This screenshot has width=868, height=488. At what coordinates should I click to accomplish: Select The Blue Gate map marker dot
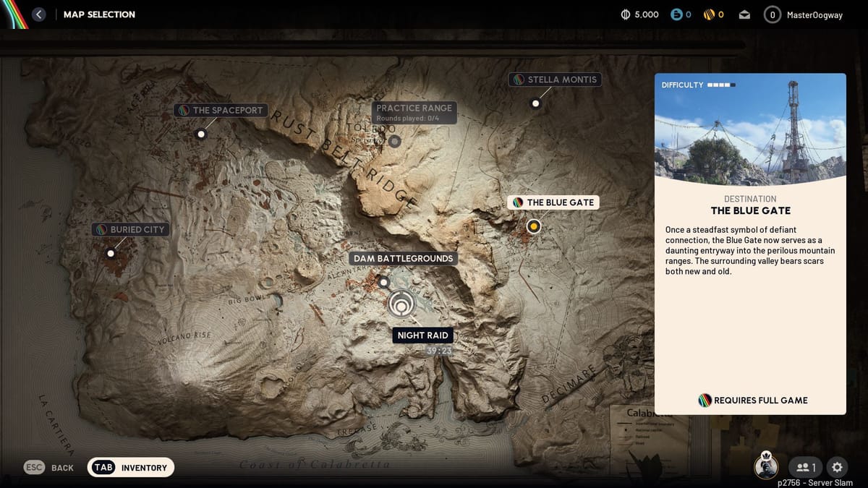[533, 226]
